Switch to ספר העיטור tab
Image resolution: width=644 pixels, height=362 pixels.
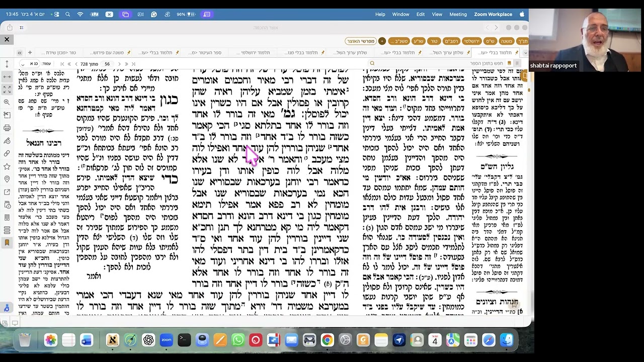tap(205, 52)
